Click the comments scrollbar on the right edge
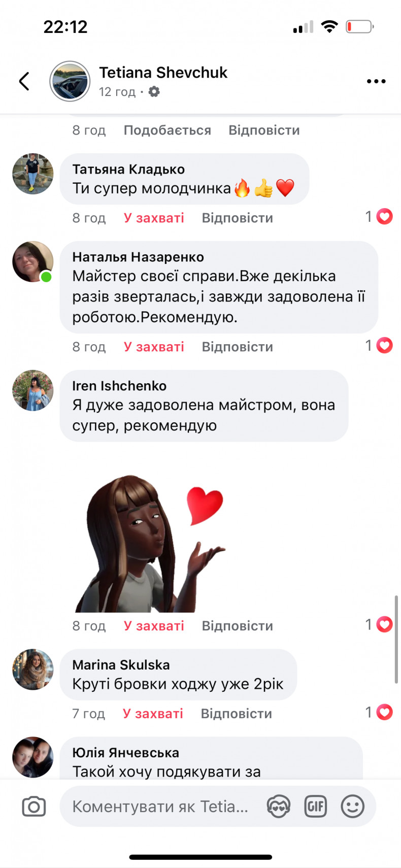This screenshot has width=401, height=868. (x=396, y=640)
